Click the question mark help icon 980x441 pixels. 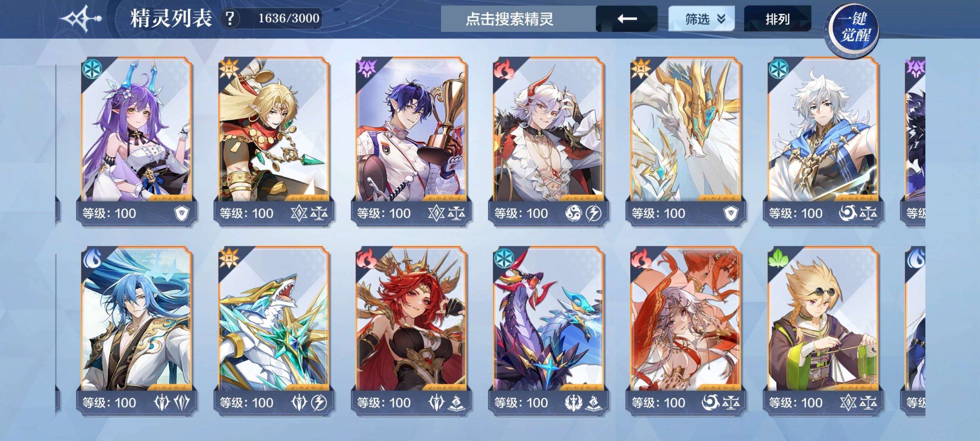pyautogui.click(x=230, y=19)
